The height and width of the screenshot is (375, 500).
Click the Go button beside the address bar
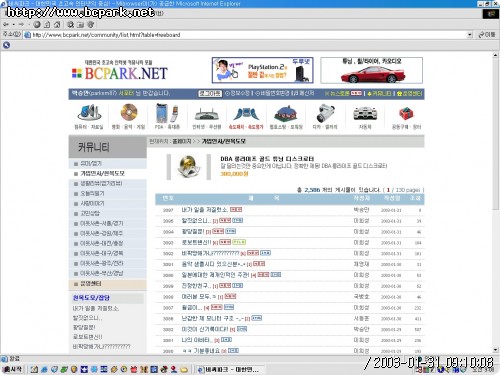point(487,35)
